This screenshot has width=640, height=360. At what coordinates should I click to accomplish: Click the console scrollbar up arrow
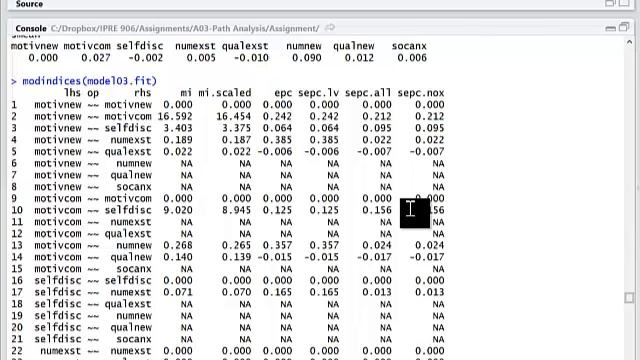pos(629,42)
